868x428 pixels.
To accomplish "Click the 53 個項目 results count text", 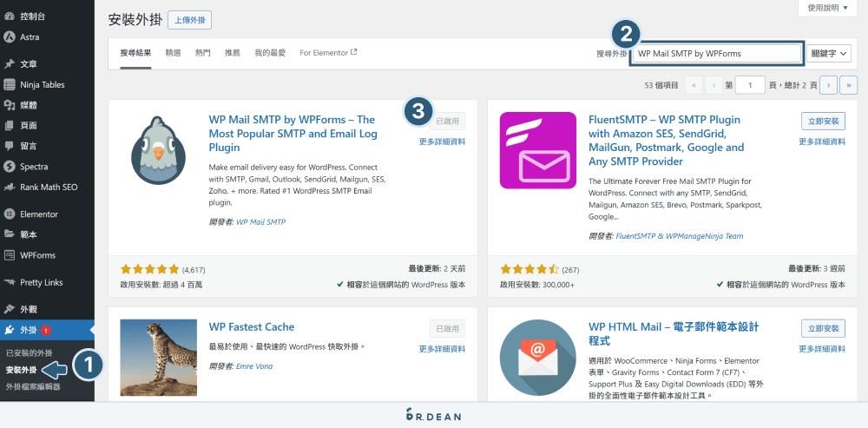I will [x=661, y=86].
